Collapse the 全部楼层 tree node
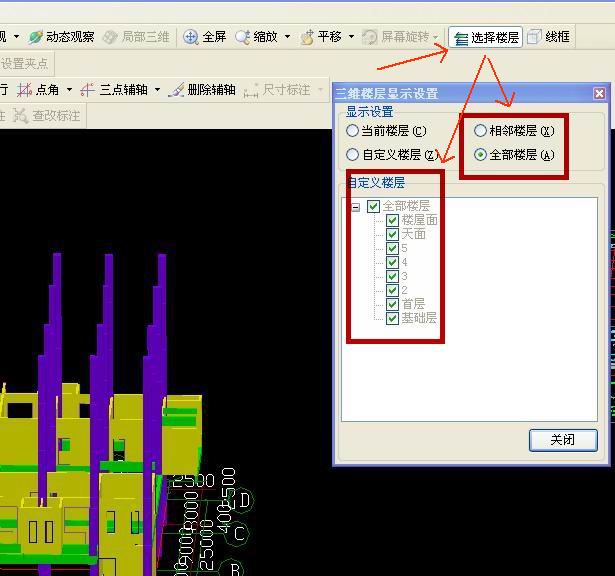The image size is (615, 576). (355, 207)
